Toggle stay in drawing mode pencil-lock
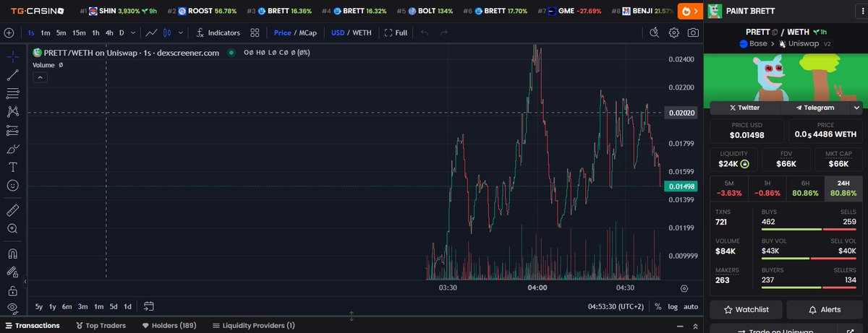 [x=12, y=272]
